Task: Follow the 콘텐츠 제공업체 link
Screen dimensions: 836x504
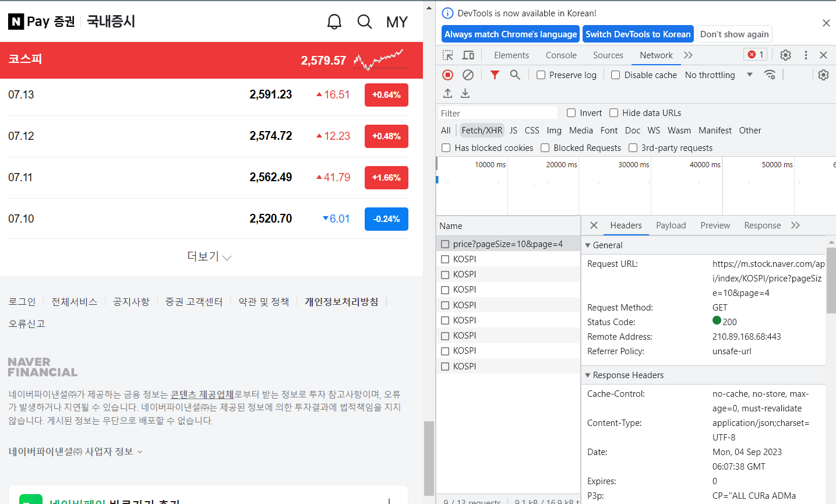Action: coord(202,394)
